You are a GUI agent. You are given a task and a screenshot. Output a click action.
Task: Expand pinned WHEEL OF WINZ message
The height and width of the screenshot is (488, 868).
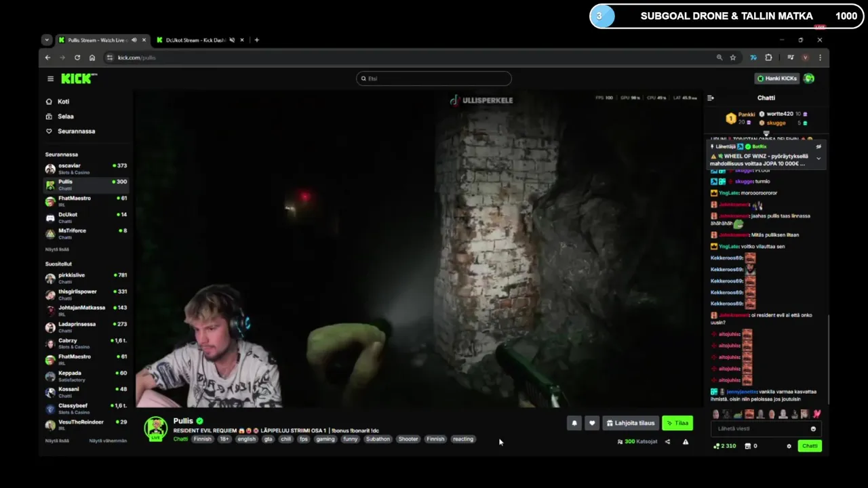coord(818,159)
